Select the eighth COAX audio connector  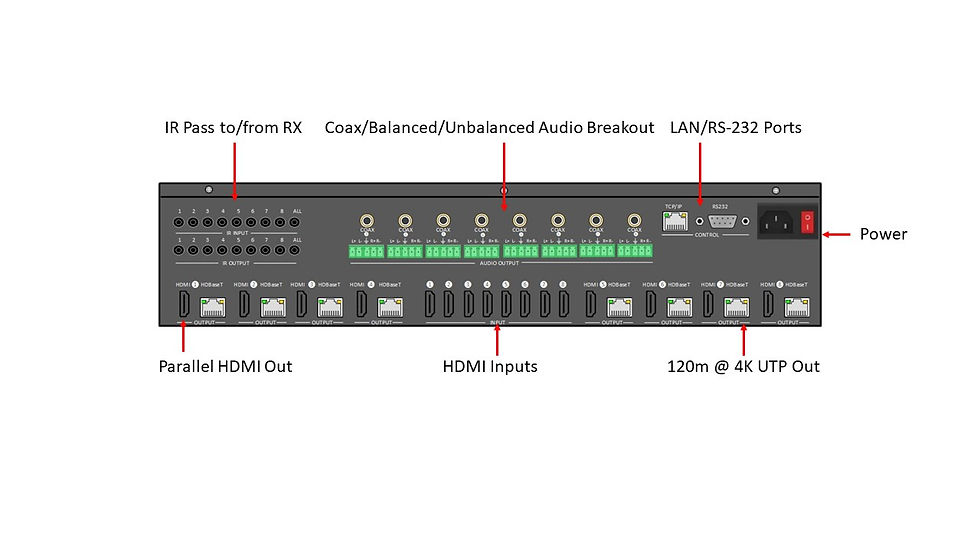point(634,220)
